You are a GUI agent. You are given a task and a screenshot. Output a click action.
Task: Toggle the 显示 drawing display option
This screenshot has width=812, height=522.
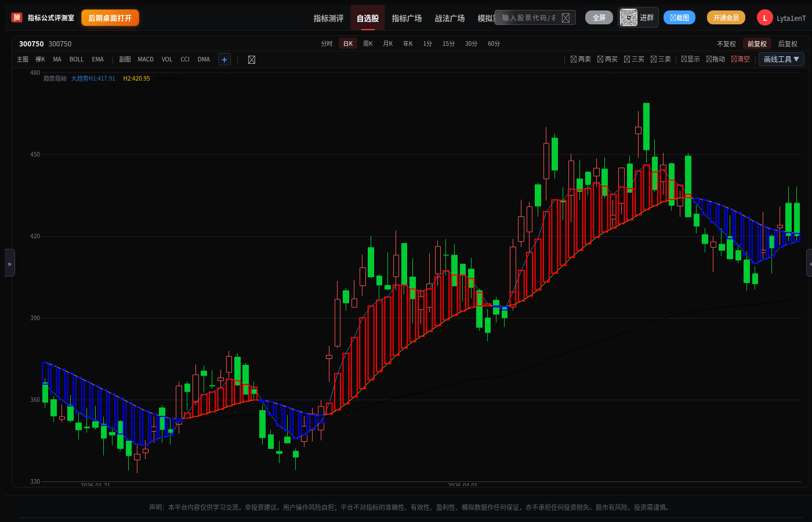(690, 59)
